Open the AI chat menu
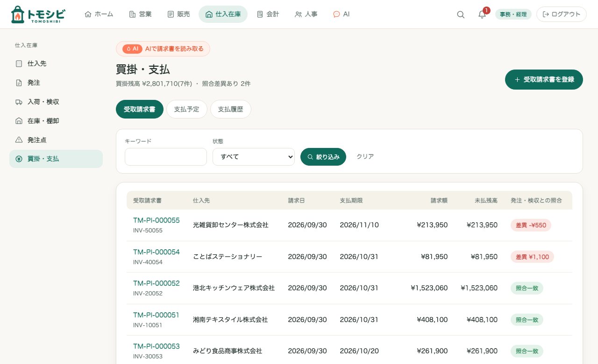 pos(341,14)
